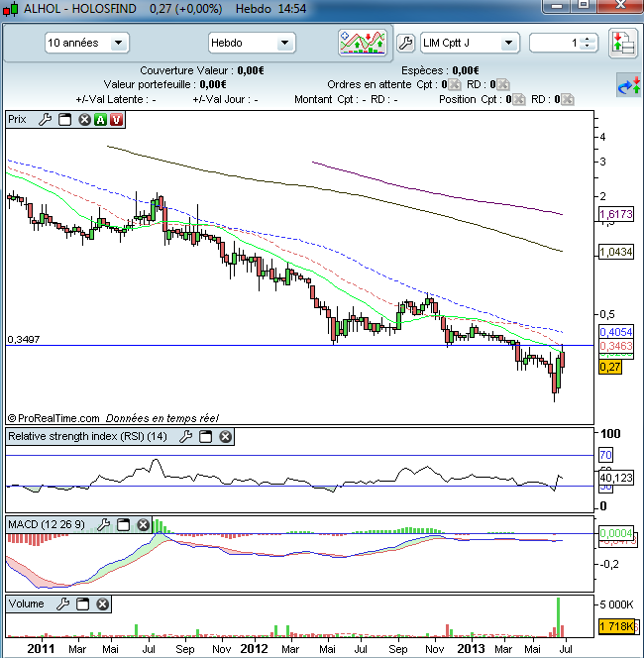Click the tall green volume spike bar
This screenshot has width=644, height=658.
click(x=559, y=617)
